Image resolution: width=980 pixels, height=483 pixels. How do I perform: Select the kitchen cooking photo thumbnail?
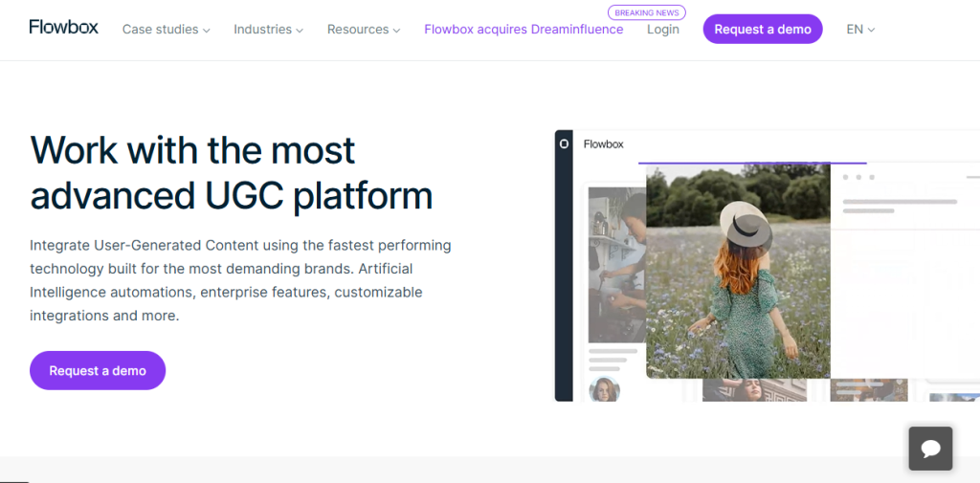(x=615, y=263)
